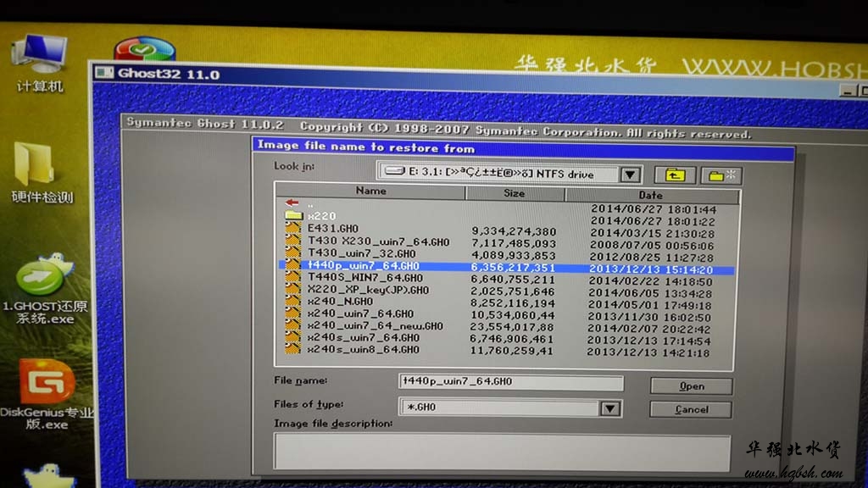Click the Ghost32 title bar icon

pos(104,73)
